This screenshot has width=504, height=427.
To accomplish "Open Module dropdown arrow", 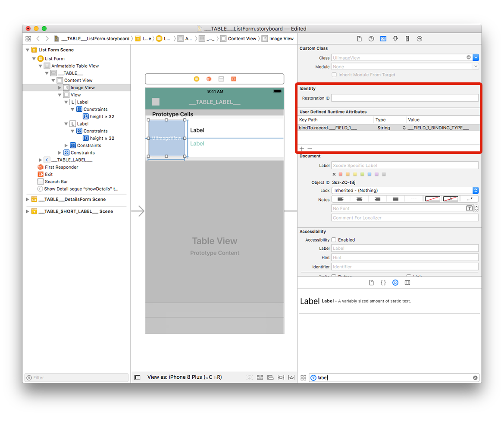I will pyautogui.click(x=476, y=66).
